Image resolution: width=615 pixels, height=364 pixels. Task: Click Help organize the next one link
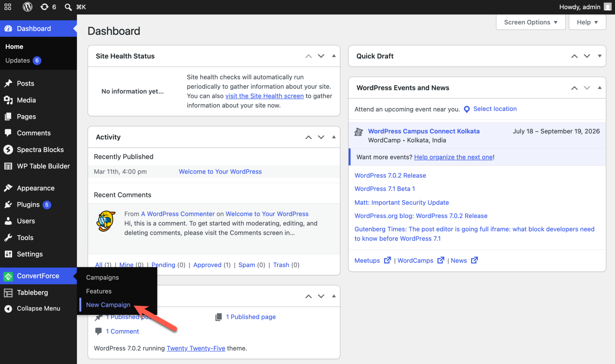(x=453, y=157)
